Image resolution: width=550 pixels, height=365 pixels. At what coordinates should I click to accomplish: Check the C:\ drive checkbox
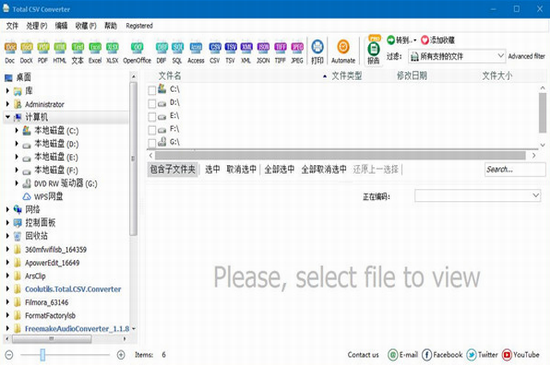tap(152, 90)
